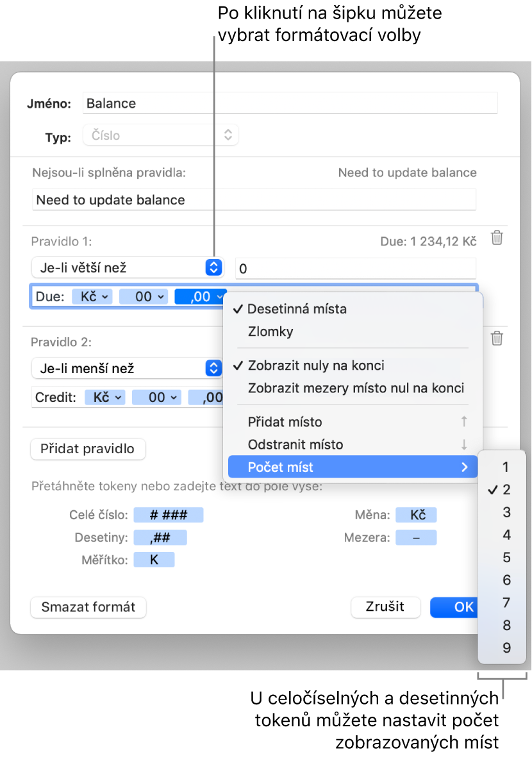The width and height of the screenshot is (532, 759).
Task: Click the Mezera dash token
Action: (415, 537)
